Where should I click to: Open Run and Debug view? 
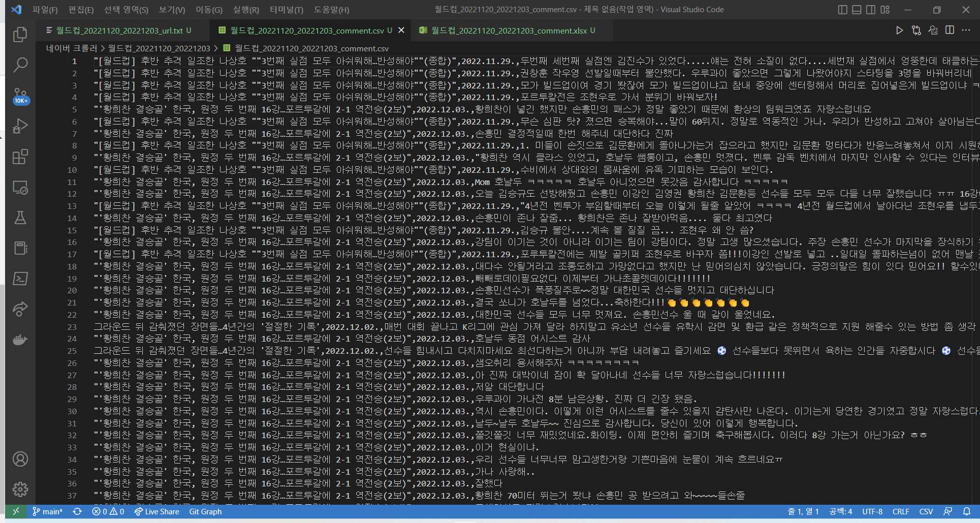pos(20,126)
